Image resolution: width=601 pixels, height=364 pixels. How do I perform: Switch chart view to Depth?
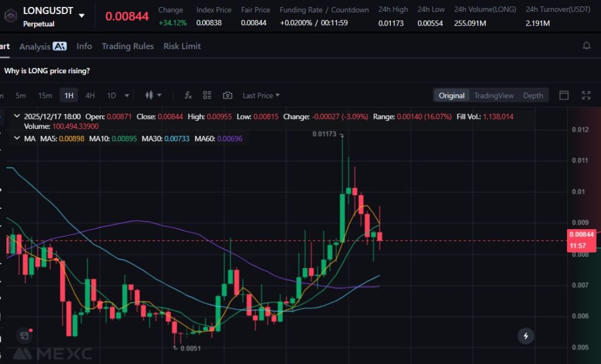(x=533, y=96)
